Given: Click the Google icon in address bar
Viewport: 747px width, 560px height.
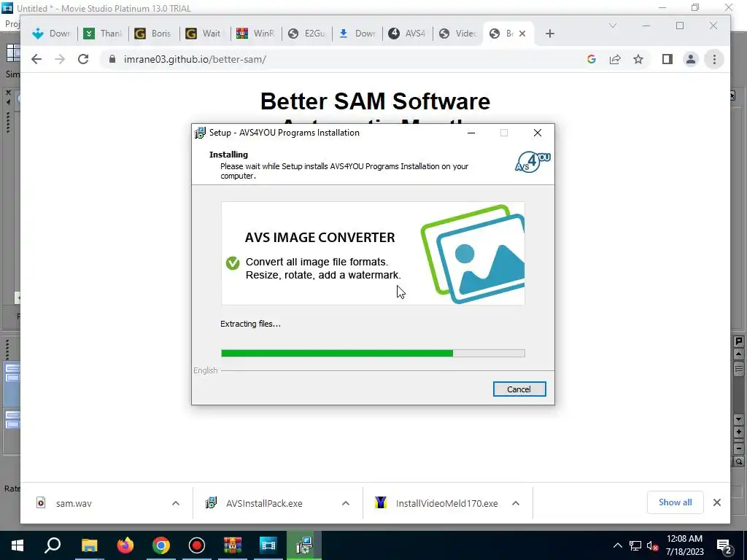Looking at the screenshot, I should click(x=591, y=59).
